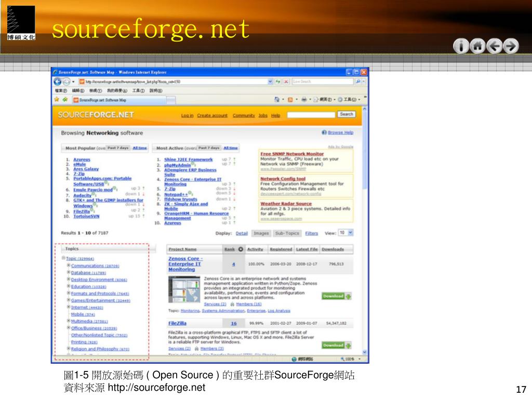Click the help icon beside Browse Help
The image size is (532, 399).
pos(324,132)
